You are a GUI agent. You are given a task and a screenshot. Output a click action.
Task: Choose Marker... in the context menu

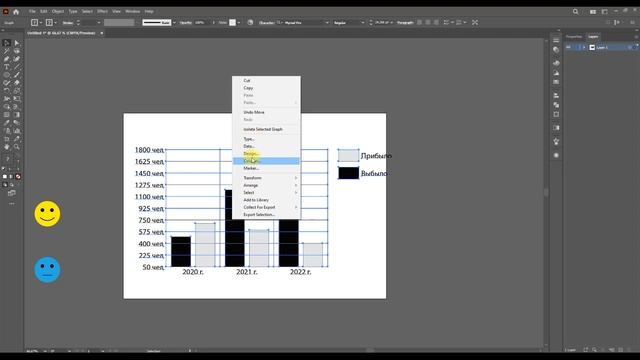(267, 168)
